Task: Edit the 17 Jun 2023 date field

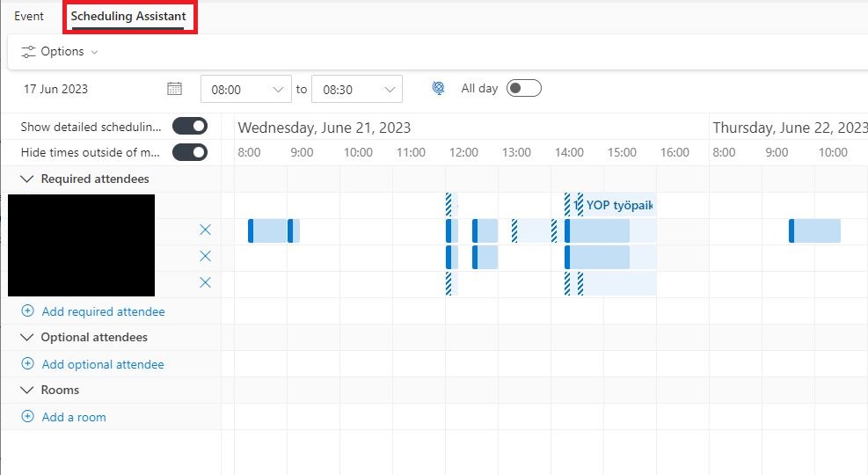Action: [56, 89]
